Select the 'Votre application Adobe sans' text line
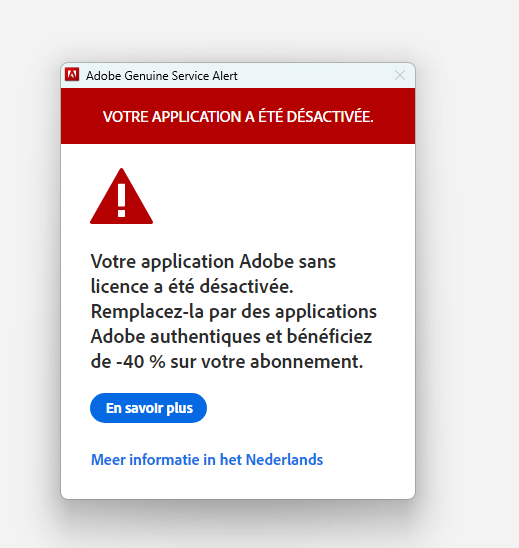 pos(213,261)
